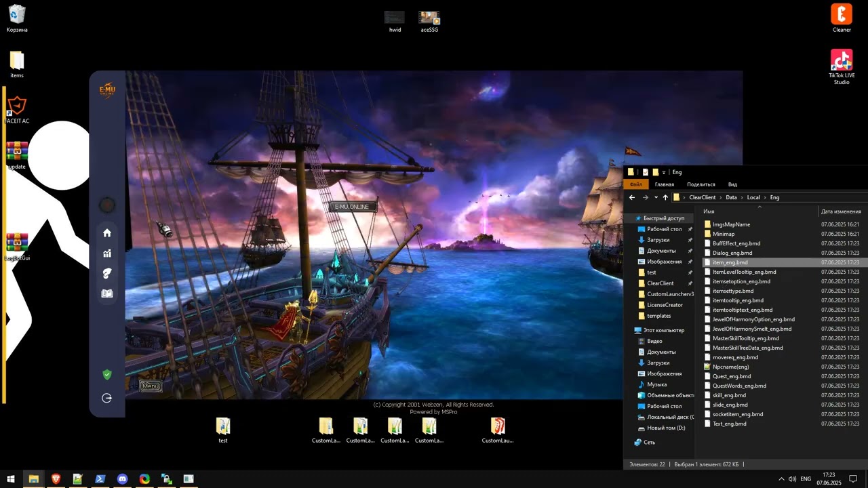
Task: Select the test folder on desktop
Action: pos(223,430)
